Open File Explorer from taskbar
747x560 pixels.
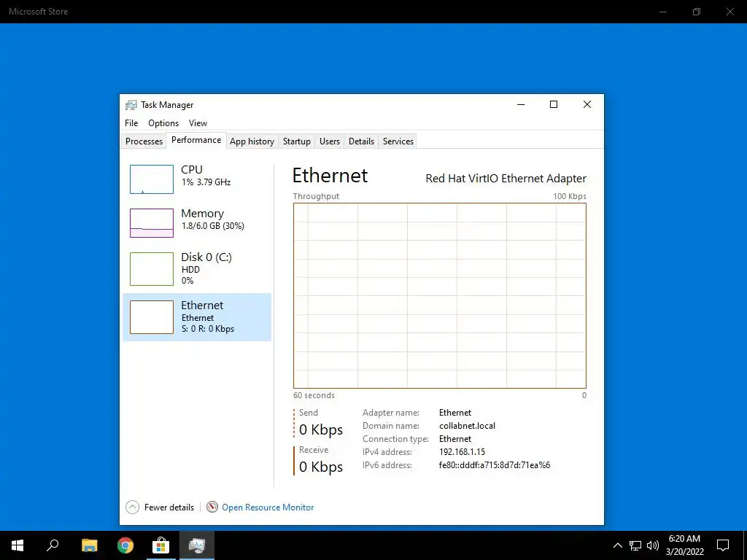pyautogui.click(x=89, y=545)
